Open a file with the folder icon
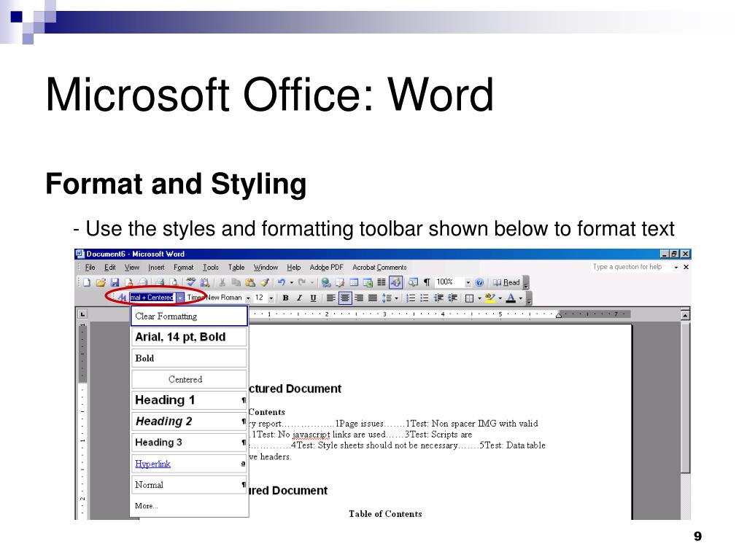This screenshot has height=560, width=747. [x=101, y=282]
